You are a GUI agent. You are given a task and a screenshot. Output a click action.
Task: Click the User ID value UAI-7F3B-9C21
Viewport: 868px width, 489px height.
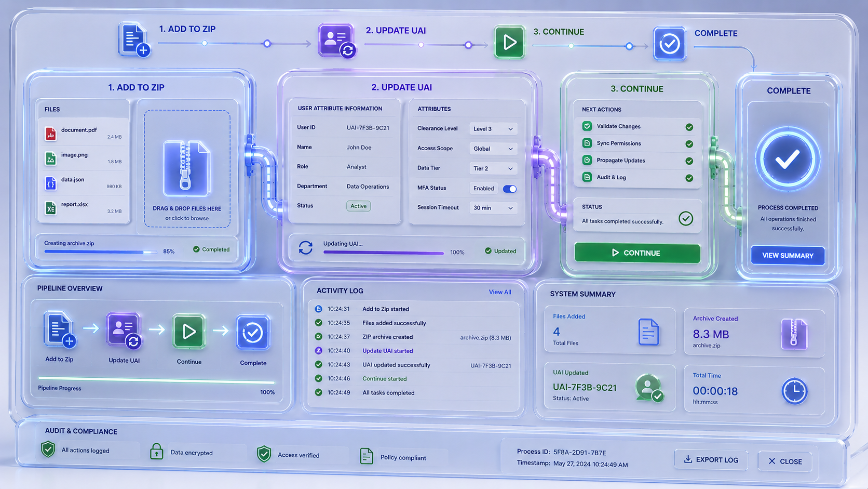(x=368, y=128)
